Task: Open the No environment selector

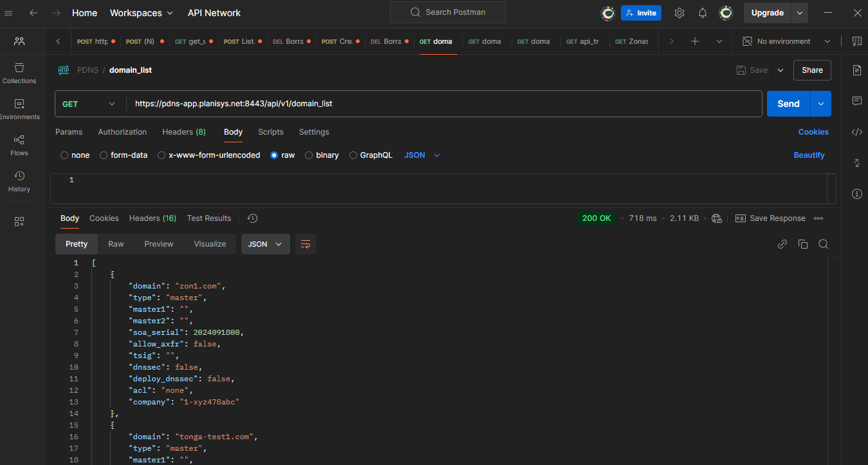Action: (786, 41)
